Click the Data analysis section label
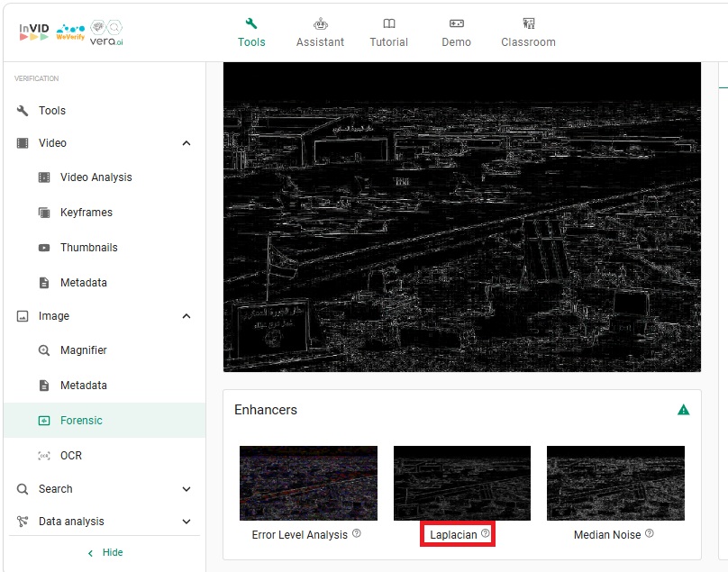The image size is (728, 572). [71, 522]
